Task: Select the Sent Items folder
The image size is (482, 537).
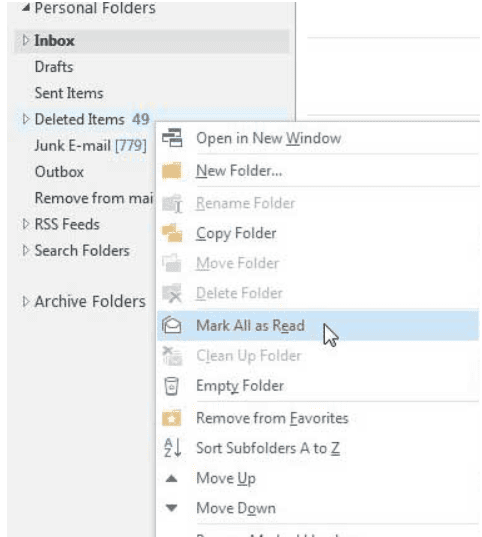Action: pyautogui.click(x=69, y=93)
